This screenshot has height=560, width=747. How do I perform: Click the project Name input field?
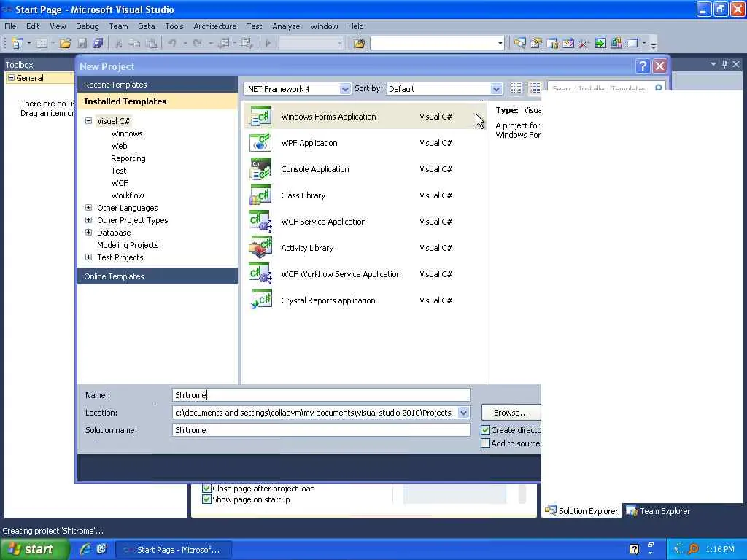321,394
